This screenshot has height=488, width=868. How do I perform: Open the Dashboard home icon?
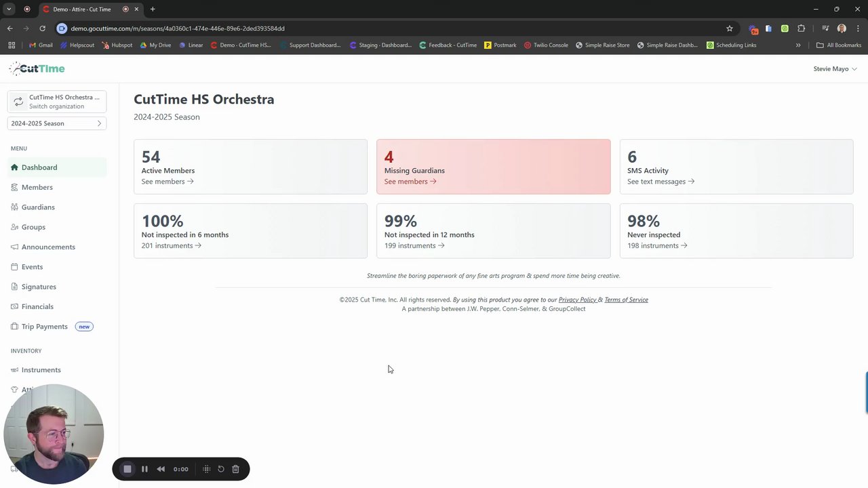click(x=14, y=167)
